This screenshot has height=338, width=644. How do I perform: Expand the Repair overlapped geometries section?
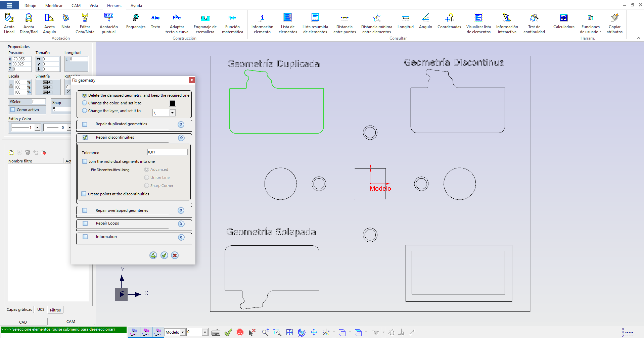point(181,210)
